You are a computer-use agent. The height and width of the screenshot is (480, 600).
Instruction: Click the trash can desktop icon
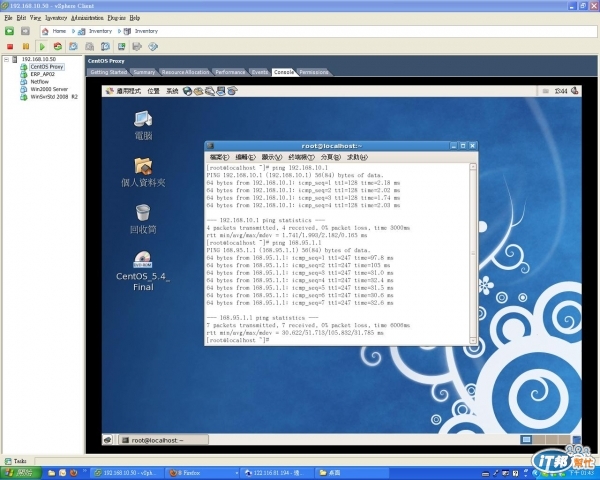143,212
